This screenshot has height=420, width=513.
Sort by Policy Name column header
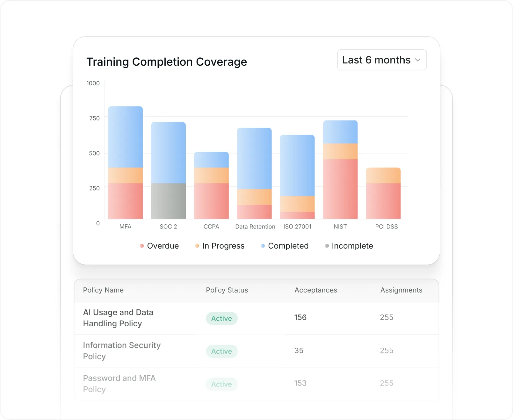[103, 290]
